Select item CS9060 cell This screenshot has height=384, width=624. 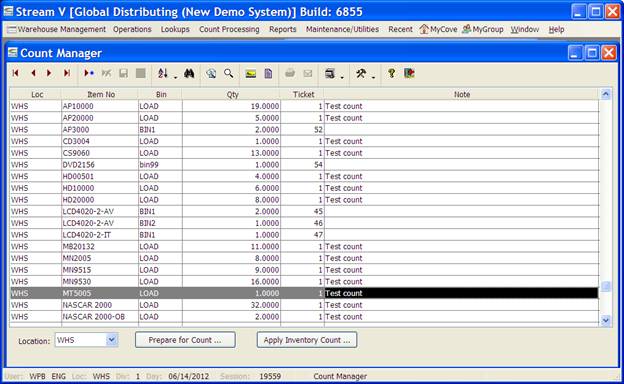[100, 153]
